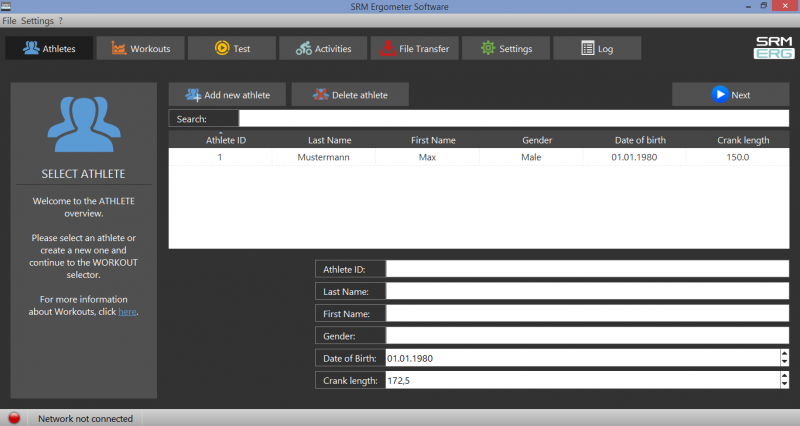Select the Mustermann cell in athlete table
This screenshot has width=800, height=426.
tap(324, 157)
